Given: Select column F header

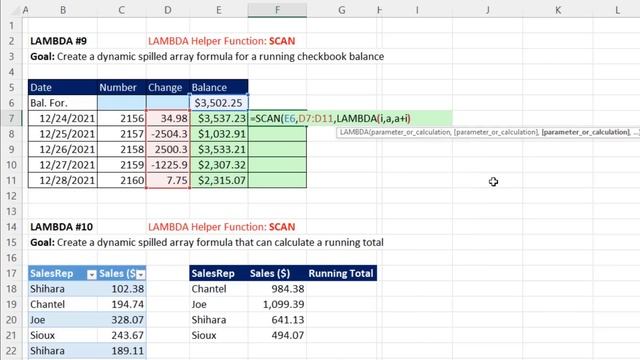Looking at the screenshot, I should pyautogui.click(x=277, y=10).
